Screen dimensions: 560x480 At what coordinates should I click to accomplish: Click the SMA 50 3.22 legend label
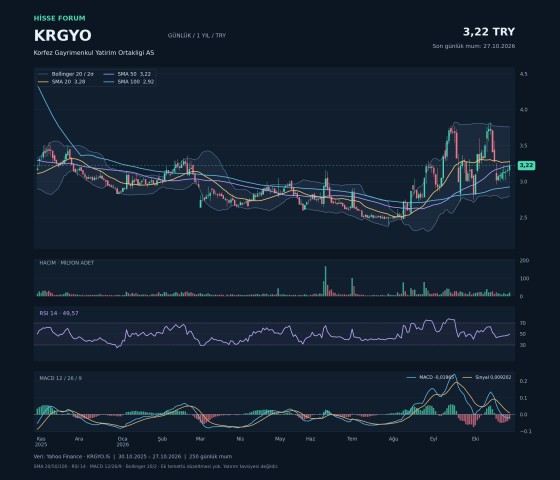click(134, 74)
